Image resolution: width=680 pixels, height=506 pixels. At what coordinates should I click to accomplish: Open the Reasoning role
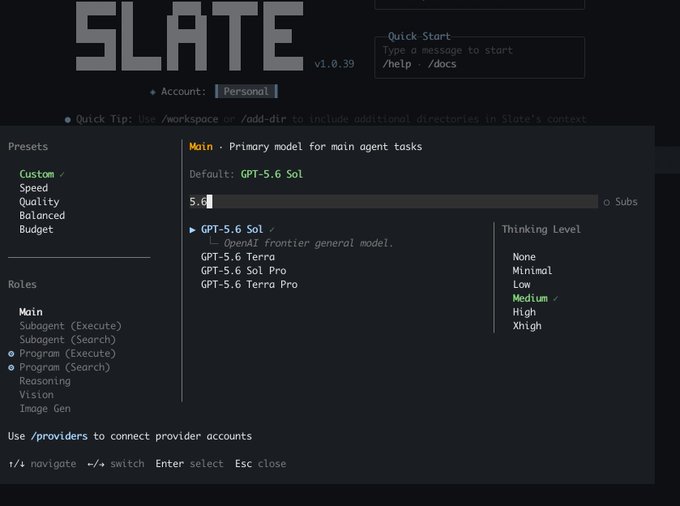coord(45,381)
